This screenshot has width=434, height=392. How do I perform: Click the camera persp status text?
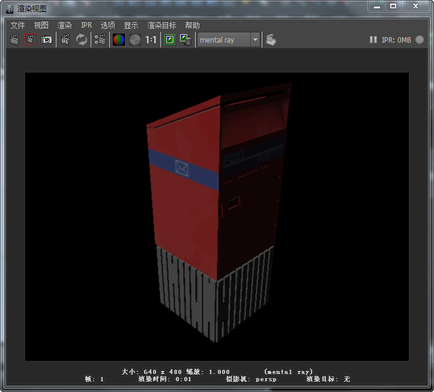[251, 379]
